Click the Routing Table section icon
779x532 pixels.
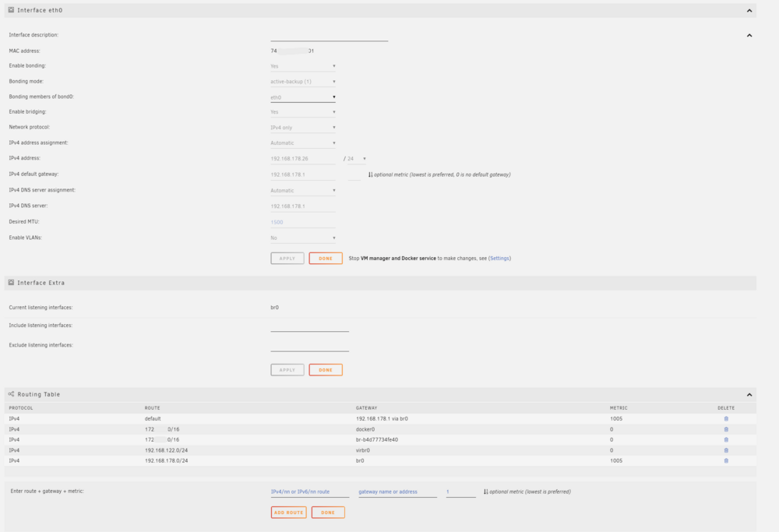tap(11, 394)
